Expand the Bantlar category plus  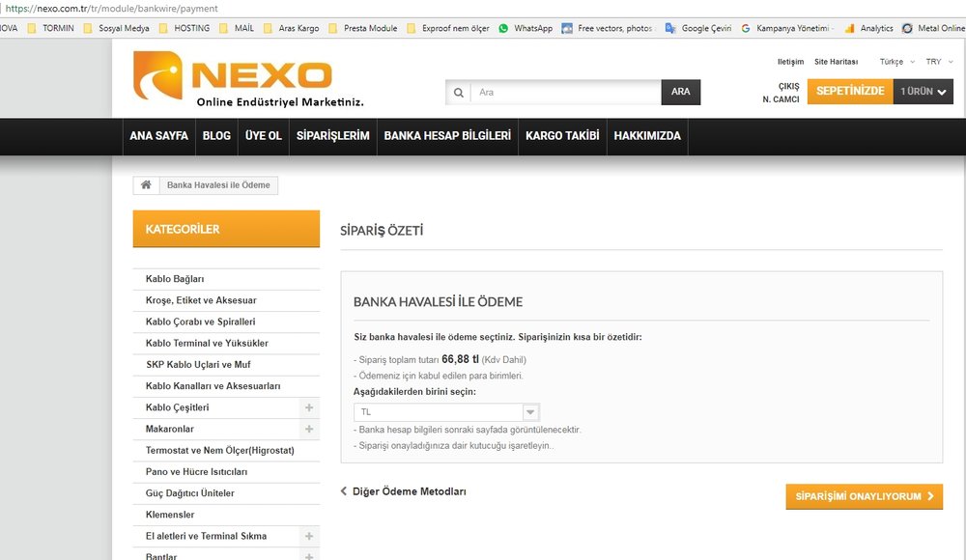(309, 556)
